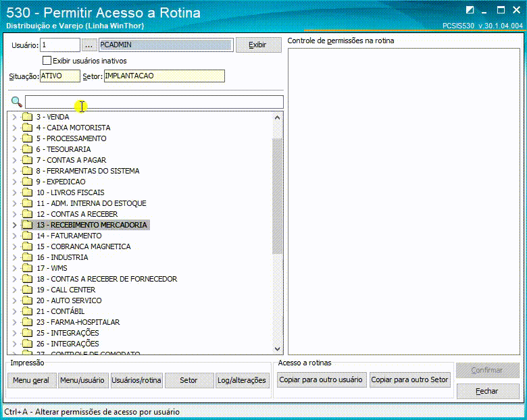The height and width of the screenshot is (420, 527).
Task: Click the Exibir button
Action: [x=259, y=45]
